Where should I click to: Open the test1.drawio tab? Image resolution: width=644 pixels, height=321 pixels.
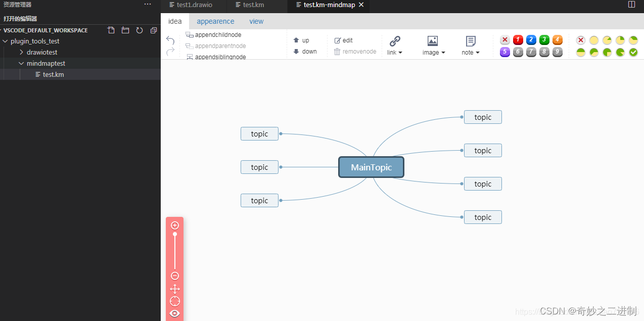point(194,4)
